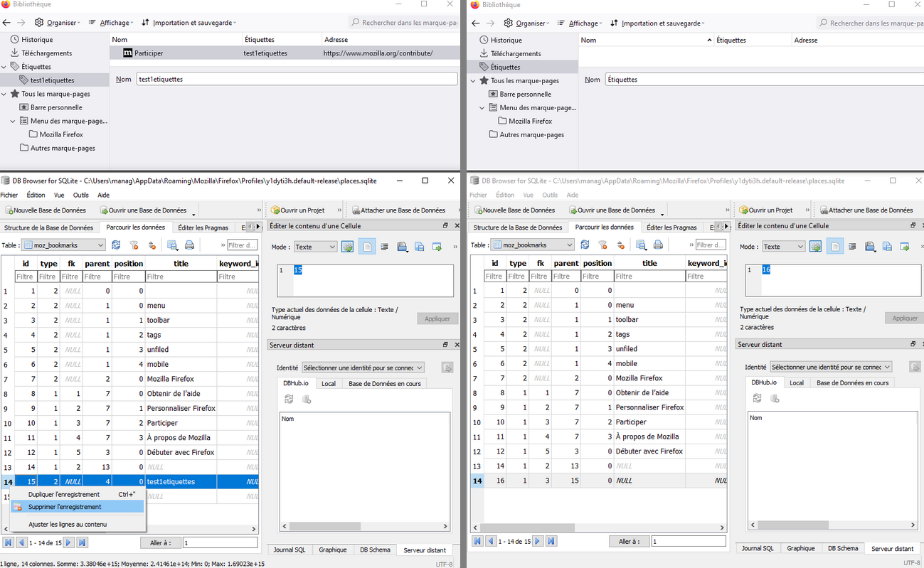
Task: Click back arrow in right Library window
Action: [x=476, y=23]
